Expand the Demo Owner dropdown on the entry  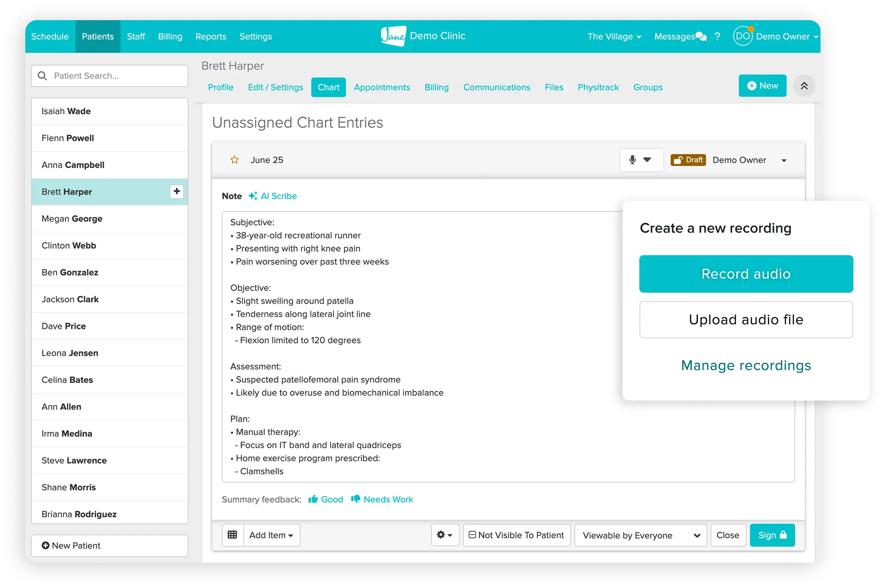pyautogui.click(x=784, y=160)
